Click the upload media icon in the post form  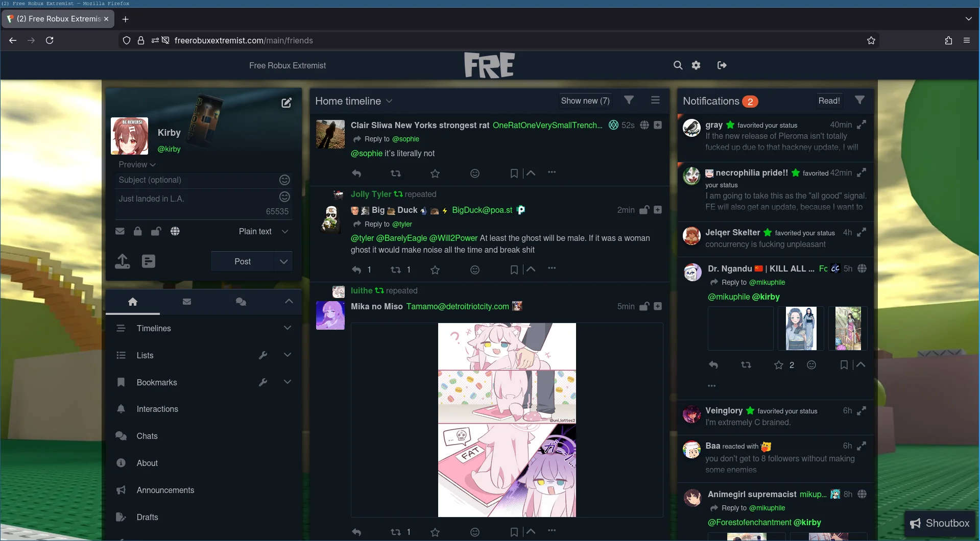[123, 261]
